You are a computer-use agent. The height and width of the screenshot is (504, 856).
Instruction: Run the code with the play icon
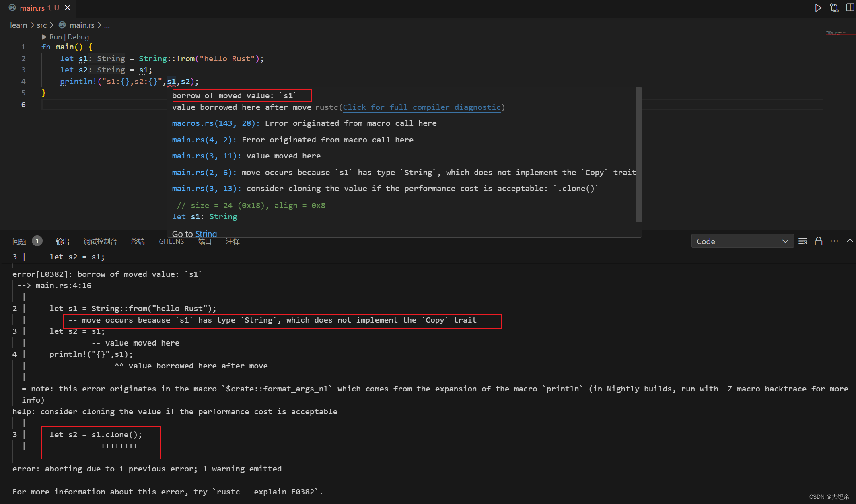(x=818, y=8)
